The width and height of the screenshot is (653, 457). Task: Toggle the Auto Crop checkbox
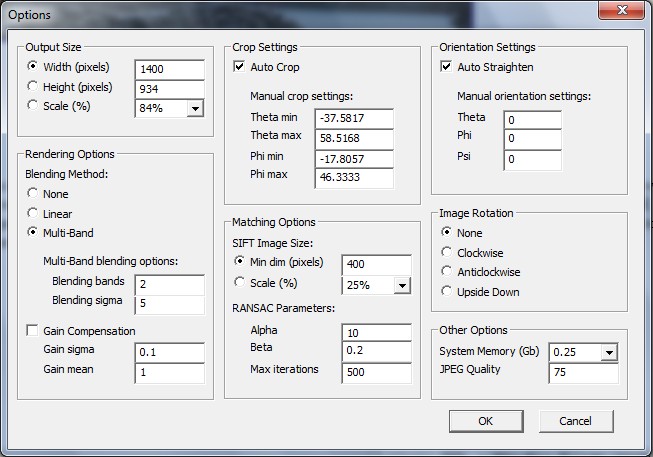pos(239,66)
